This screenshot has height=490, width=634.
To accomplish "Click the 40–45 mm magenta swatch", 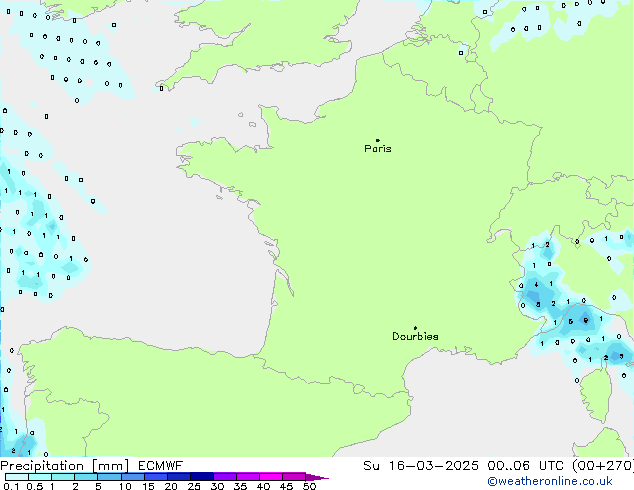I will tap(271, 477).
